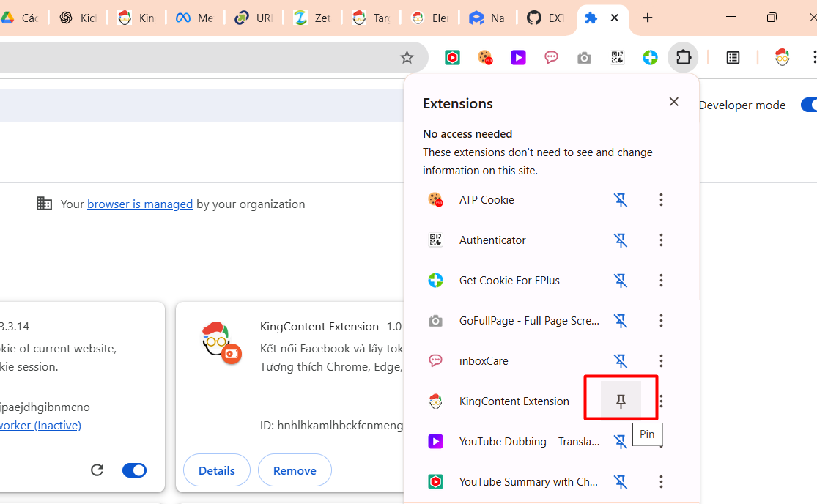Bookmark this page with the star icon
This screenshot has height=504, width=817.
pyautogui.click(x=407, y=58)
